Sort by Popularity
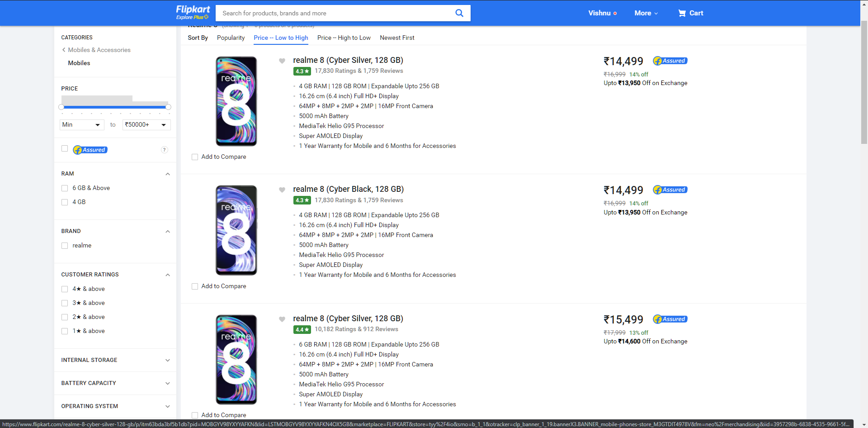 coord(231,38)
